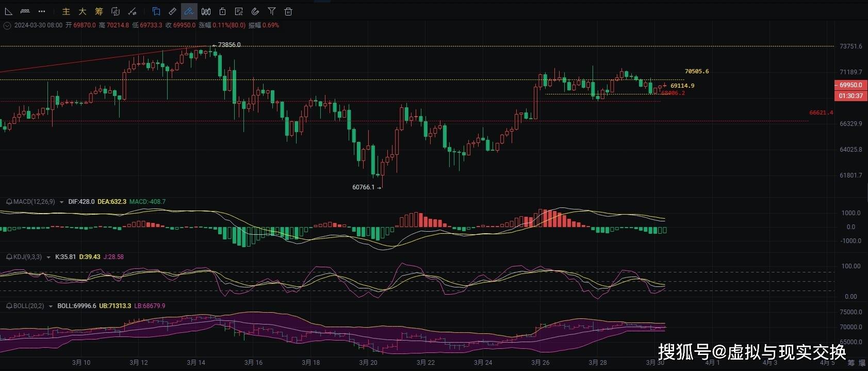Click the 3月 14 date on time axis

point(196,363)
